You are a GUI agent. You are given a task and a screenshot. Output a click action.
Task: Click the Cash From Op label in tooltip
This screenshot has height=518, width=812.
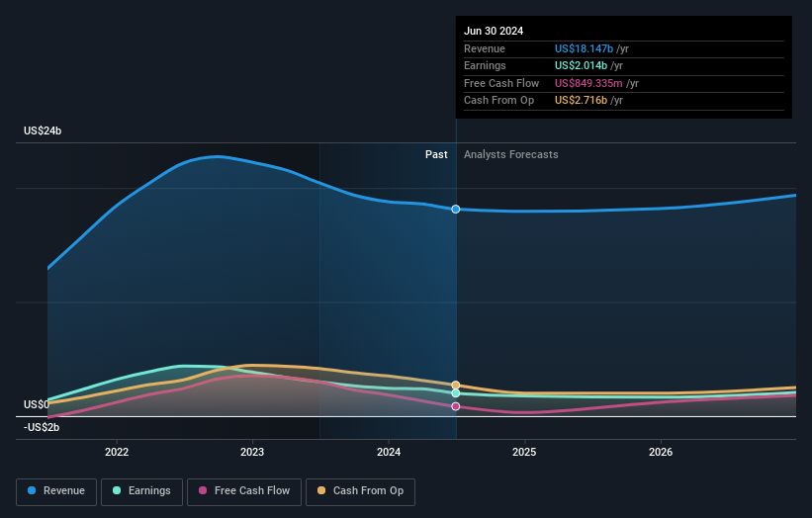[x=498, y=101]
